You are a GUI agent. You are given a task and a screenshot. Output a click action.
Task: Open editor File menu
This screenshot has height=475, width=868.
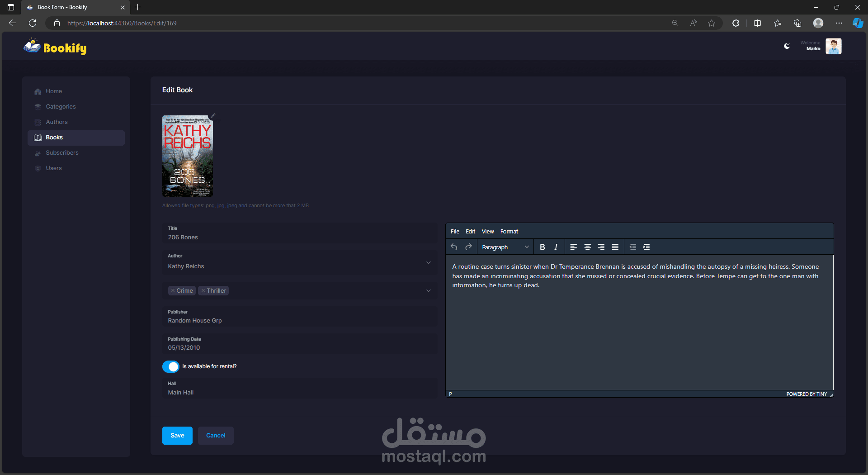pos(455,232)
